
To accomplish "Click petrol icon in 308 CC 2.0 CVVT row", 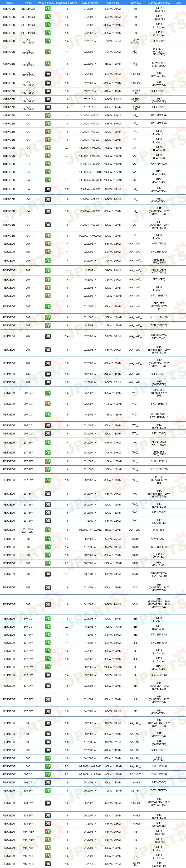I will pyautogui.click(x=48, y=775).
